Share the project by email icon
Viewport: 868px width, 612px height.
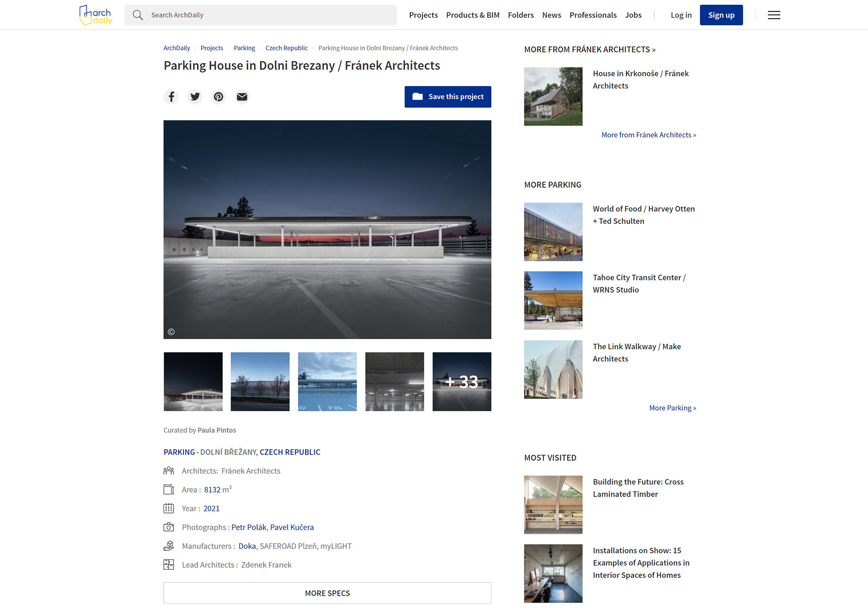click(242, 97)
